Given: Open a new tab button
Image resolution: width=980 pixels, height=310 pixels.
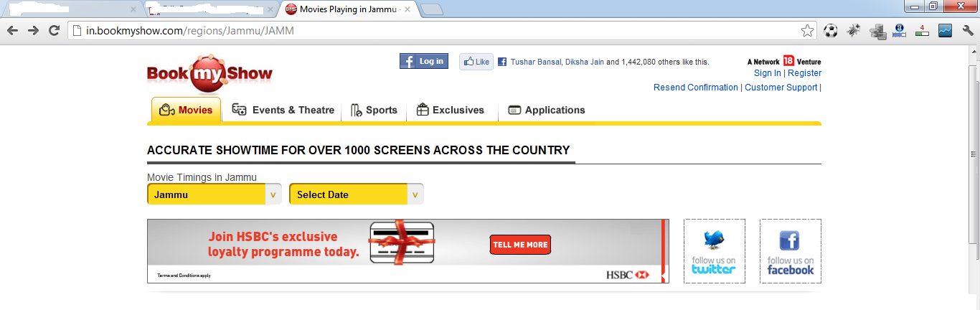Looking at the screenshot, I should point(431,9).
